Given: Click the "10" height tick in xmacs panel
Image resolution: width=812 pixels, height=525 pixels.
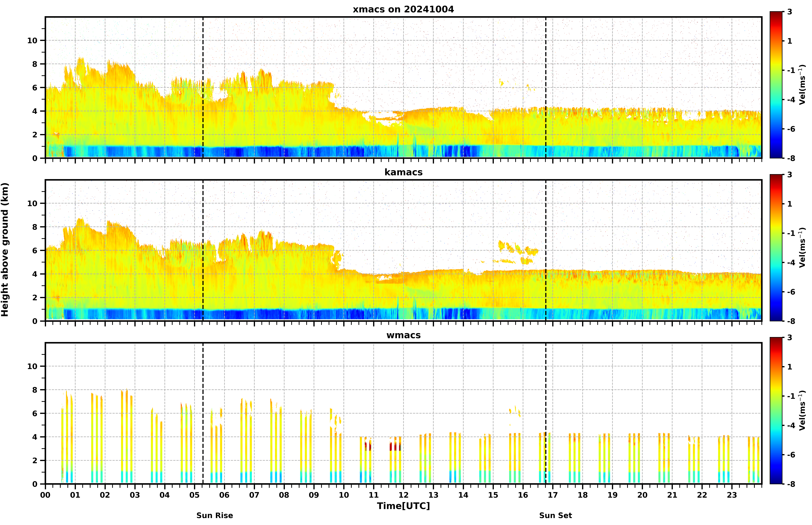Looking at the screenshot, I should pyautogui.click(x=32, y=41).
